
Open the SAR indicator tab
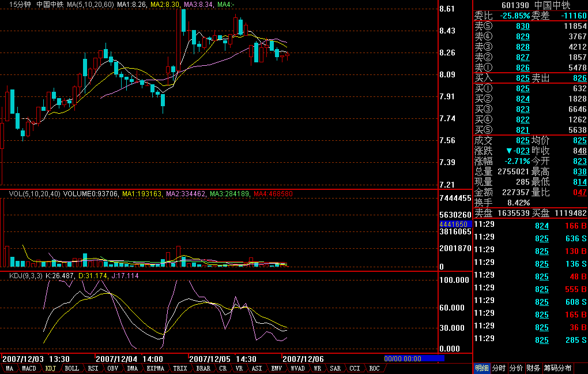coord(335,368)
